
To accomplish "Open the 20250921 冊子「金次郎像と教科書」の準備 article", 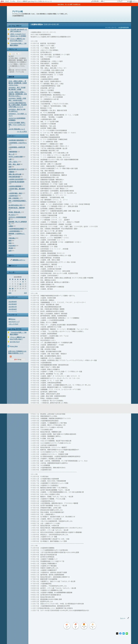I will (17, 89).
